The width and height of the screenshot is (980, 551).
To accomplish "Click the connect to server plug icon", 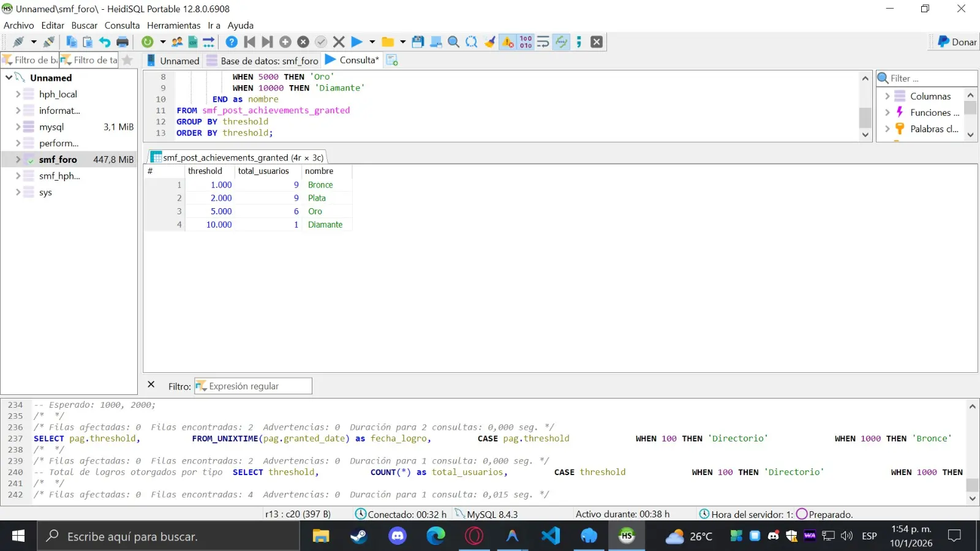I will (x=18, y=42).
